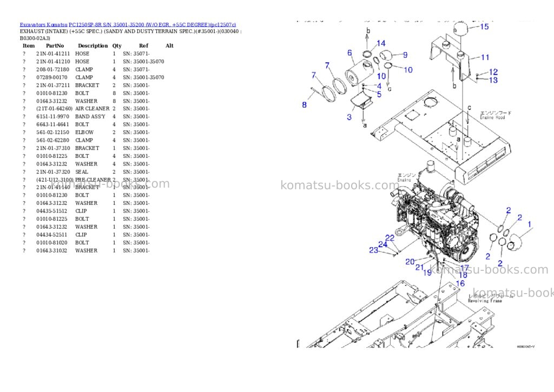
Task: Select part number 21N-01-41211
Action: tap(53, 54)
